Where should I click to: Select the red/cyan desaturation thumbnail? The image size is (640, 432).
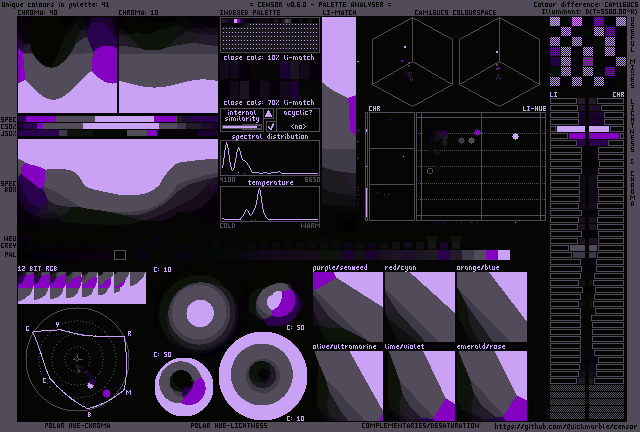419,307
